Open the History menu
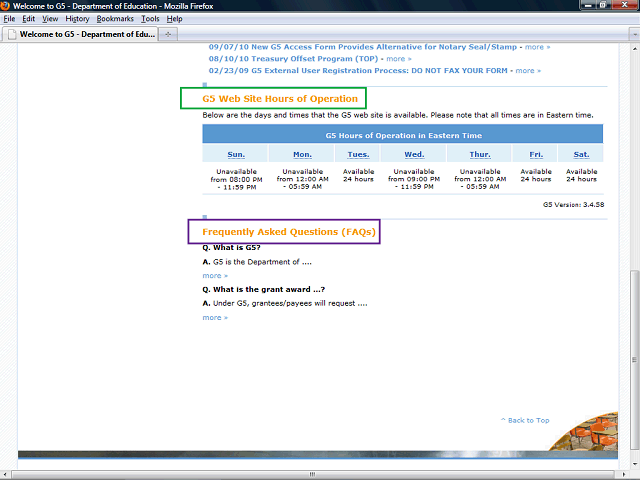This screenshot has height=480, width=640. coord(77,19)
